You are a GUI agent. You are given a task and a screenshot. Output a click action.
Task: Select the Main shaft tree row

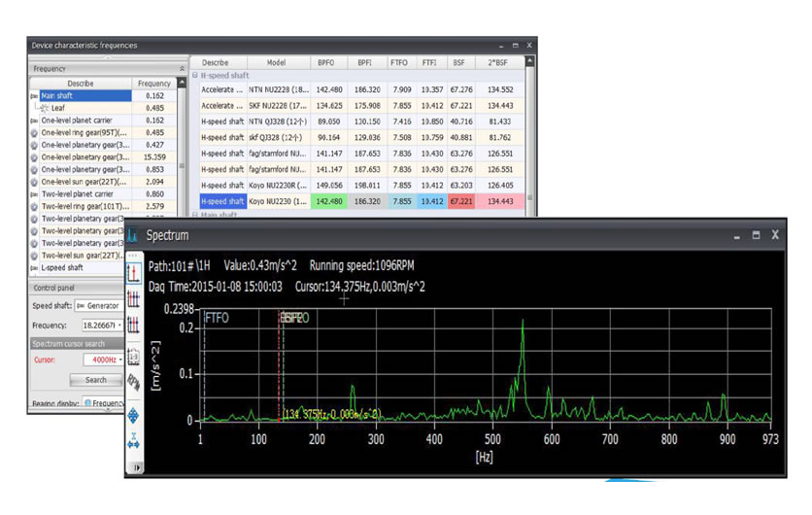[104, 96]
